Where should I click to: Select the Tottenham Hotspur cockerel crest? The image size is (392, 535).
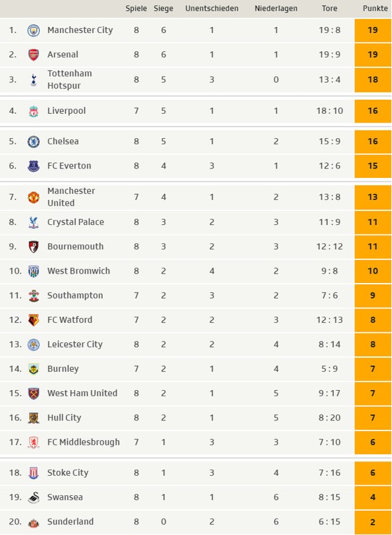pyautogui.click(x=34, y=80)
